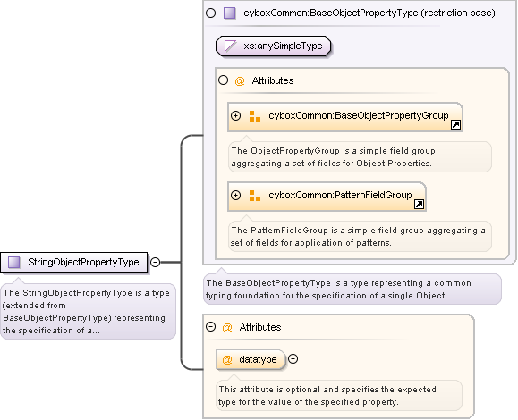Click the attribute group icon of PatternFieldGroup
Image resolution: width=518 pixels, height=420 pixels.
click(x=255, y=196)
